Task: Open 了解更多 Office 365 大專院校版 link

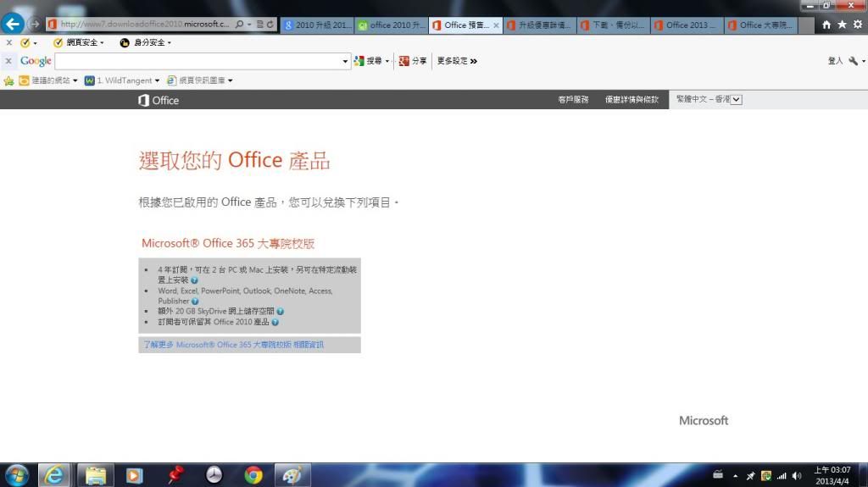Action: [x=234, y=345]
